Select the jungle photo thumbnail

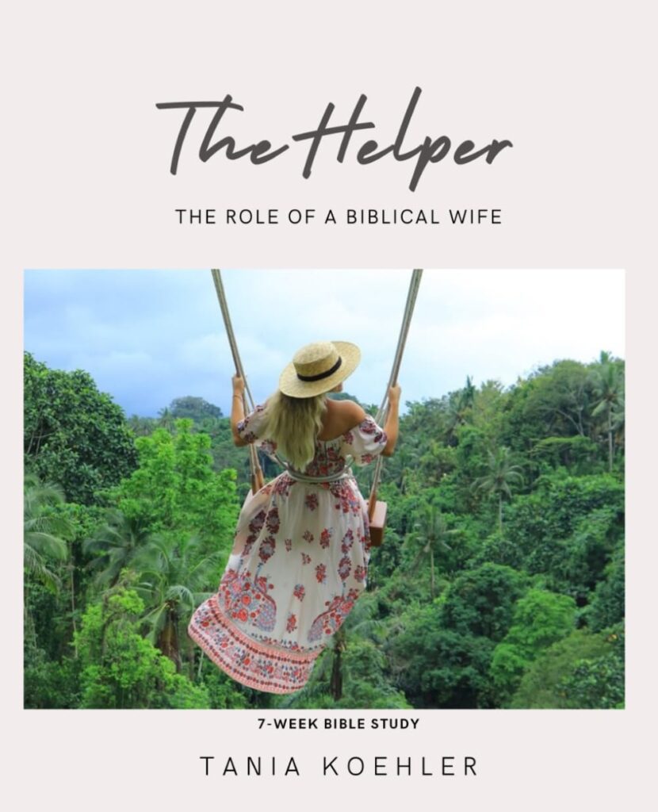click(324, 488)
